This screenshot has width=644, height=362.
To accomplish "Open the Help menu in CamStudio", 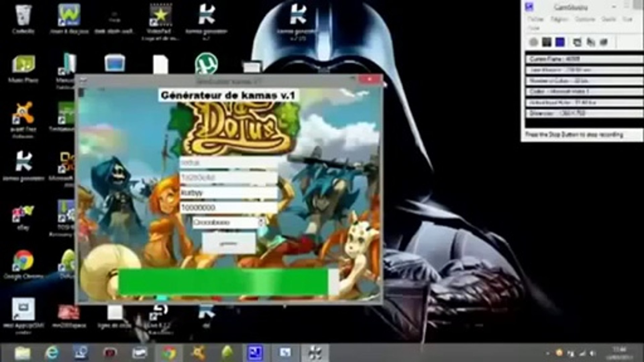I will [534, 28].
